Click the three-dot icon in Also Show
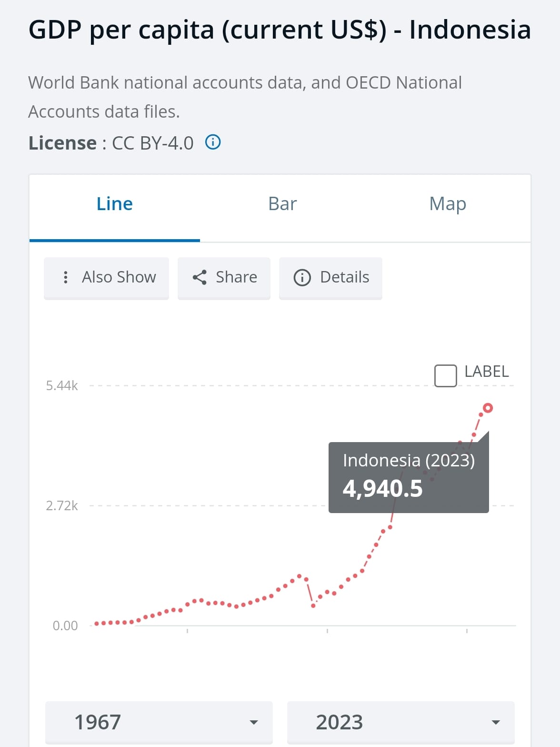 click(66, 277)
